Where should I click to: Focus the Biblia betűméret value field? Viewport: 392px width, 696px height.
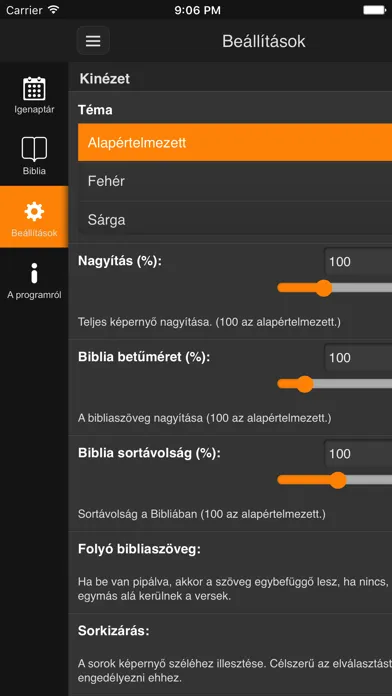coord(359,357)
